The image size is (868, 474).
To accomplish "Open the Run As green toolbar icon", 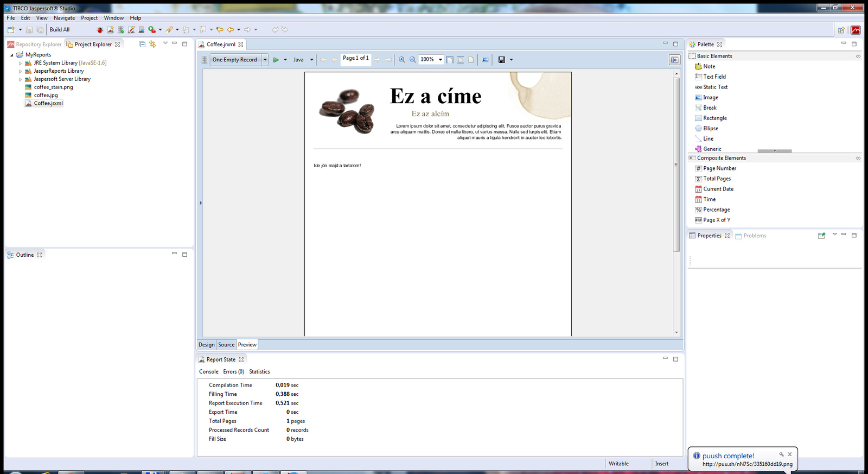I will pyautogui.click(x=152, y=29).
